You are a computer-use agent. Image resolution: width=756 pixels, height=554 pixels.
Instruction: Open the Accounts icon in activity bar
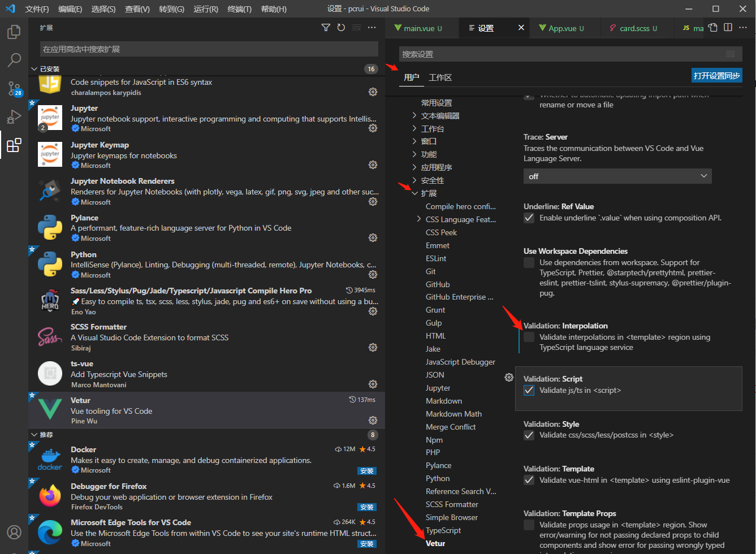coord(14,532)
